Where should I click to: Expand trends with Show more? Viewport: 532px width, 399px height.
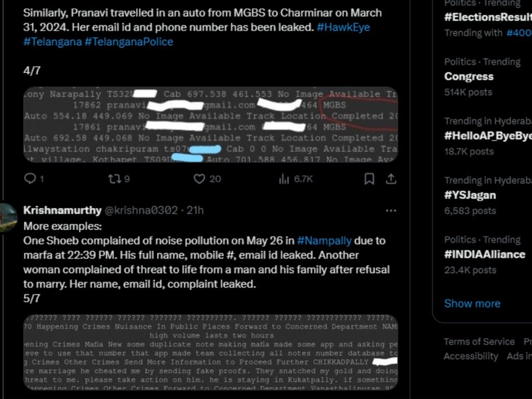click(472, 303)
